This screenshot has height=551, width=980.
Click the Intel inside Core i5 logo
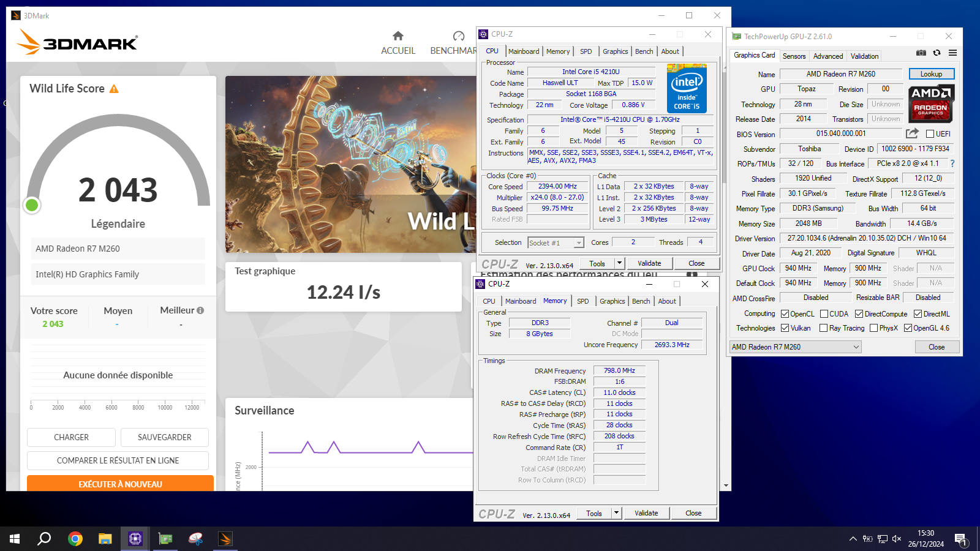click(x=687, y=88)
